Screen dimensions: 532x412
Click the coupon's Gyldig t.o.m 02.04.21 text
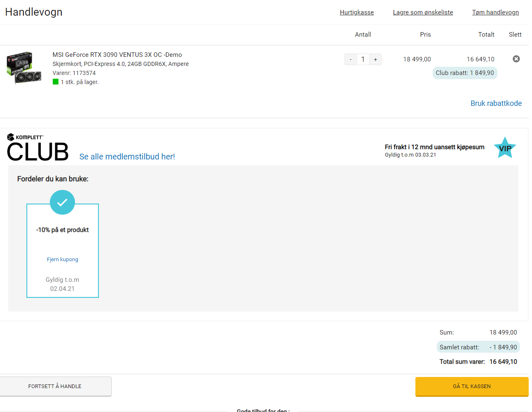click(x=63, y=284)
